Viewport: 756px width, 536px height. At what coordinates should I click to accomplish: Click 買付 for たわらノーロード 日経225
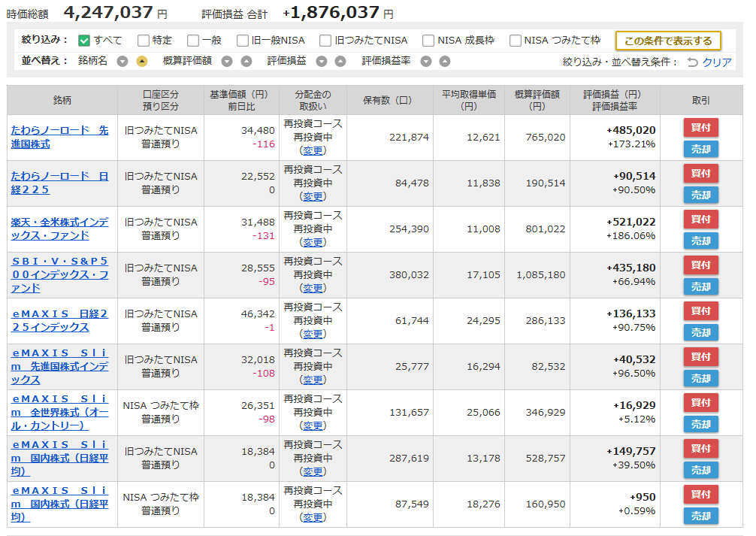pyautogui.click(x=701, y=173)
